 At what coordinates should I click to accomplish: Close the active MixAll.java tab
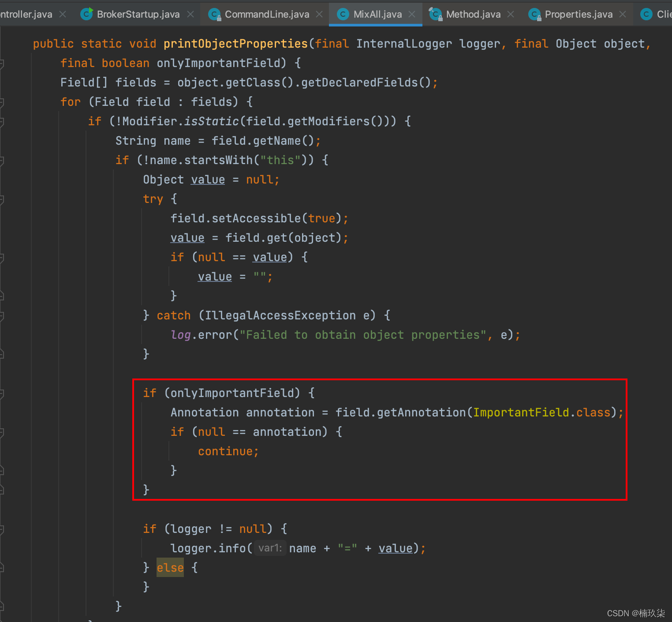click(x=412, y=15)
